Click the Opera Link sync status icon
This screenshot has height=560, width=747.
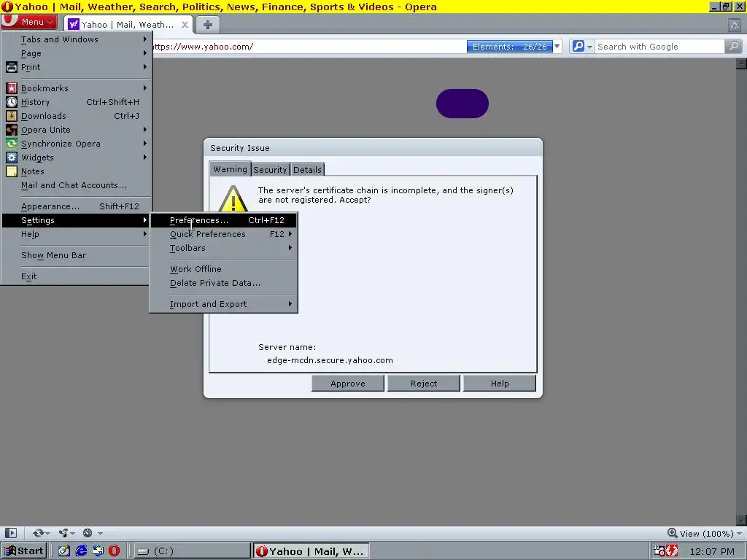click(38, 533)
